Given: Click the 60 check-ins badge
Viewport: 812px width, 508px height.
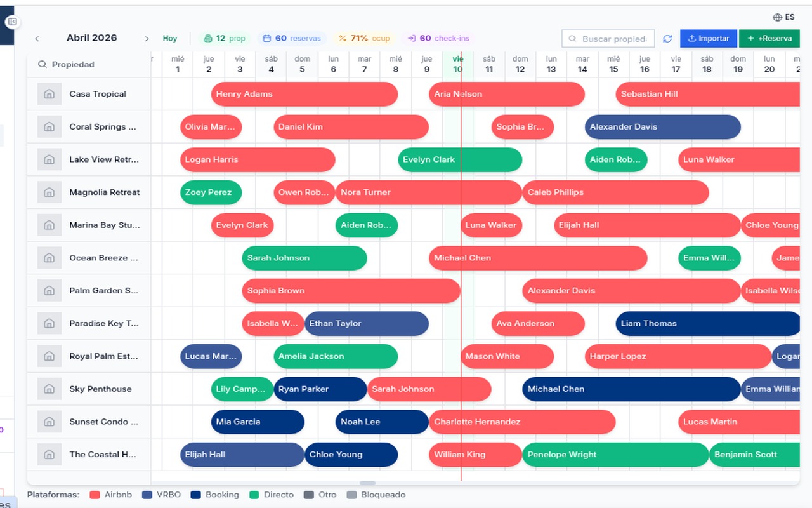Looking at the screenshot, I should click(438, 38).
